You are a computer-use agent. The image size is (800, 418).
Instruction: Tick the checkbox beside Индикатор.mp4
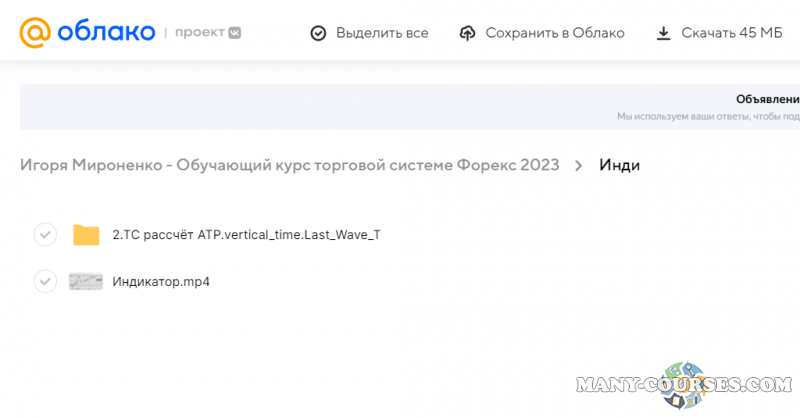coord(45,281)
